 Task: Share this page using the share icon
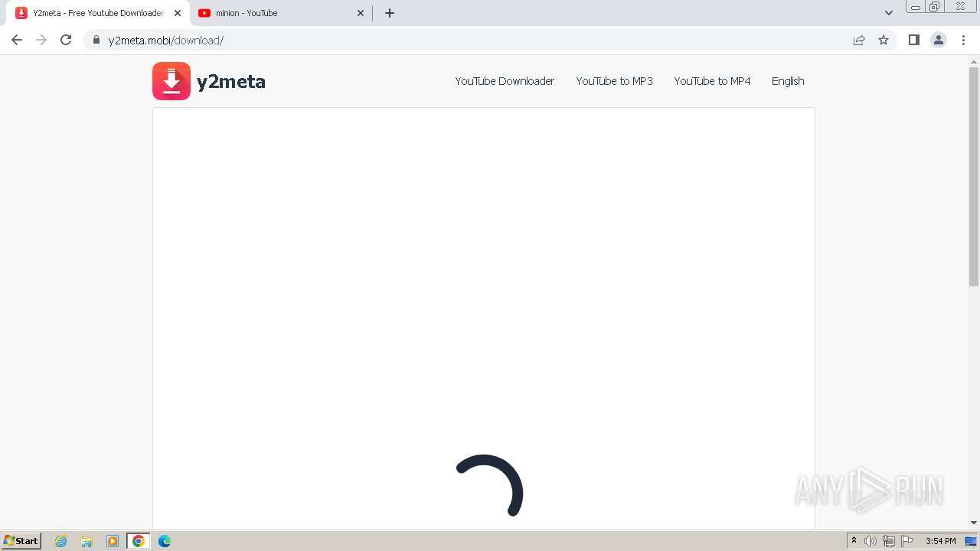tap(859, 40)
